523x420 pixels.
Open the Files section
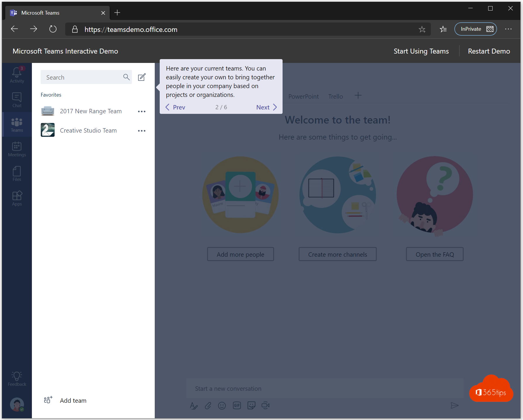17,174
